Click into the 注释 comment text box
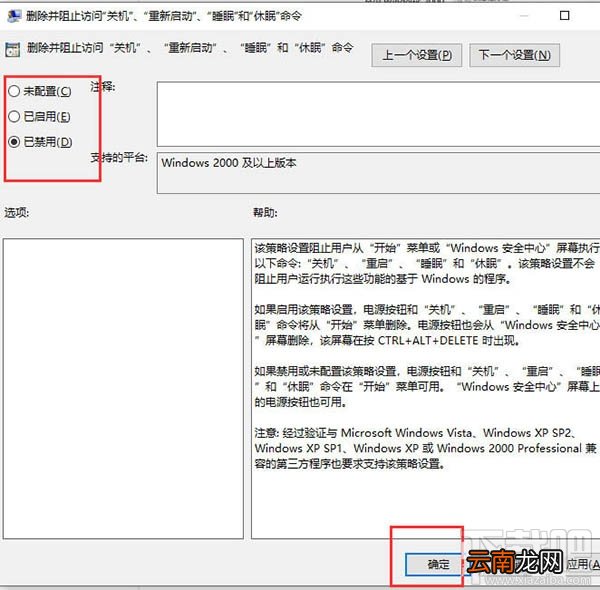Image resolution: width=600 pixels, height=590 pixels. tap(378, 114)
